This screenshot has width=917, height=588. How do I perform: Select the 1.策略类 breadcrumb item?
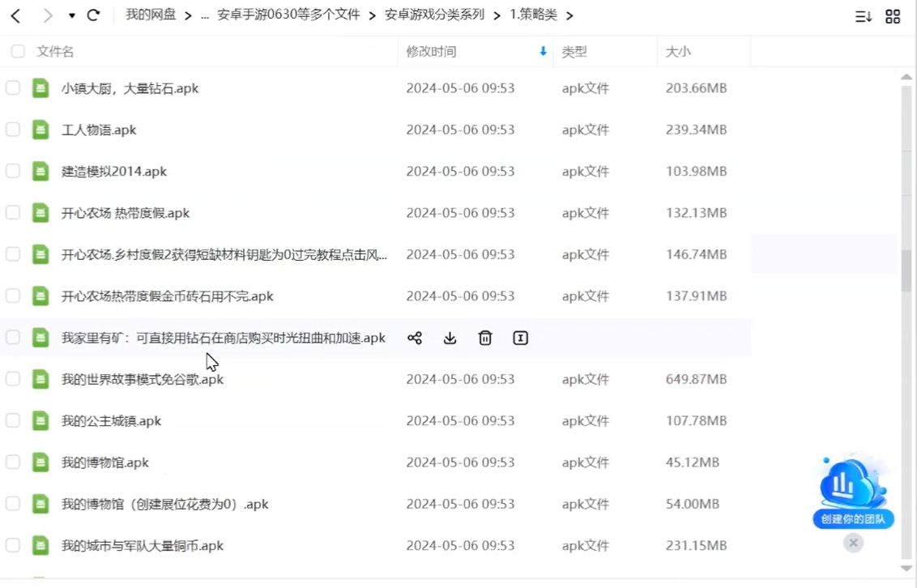(533, 15)
